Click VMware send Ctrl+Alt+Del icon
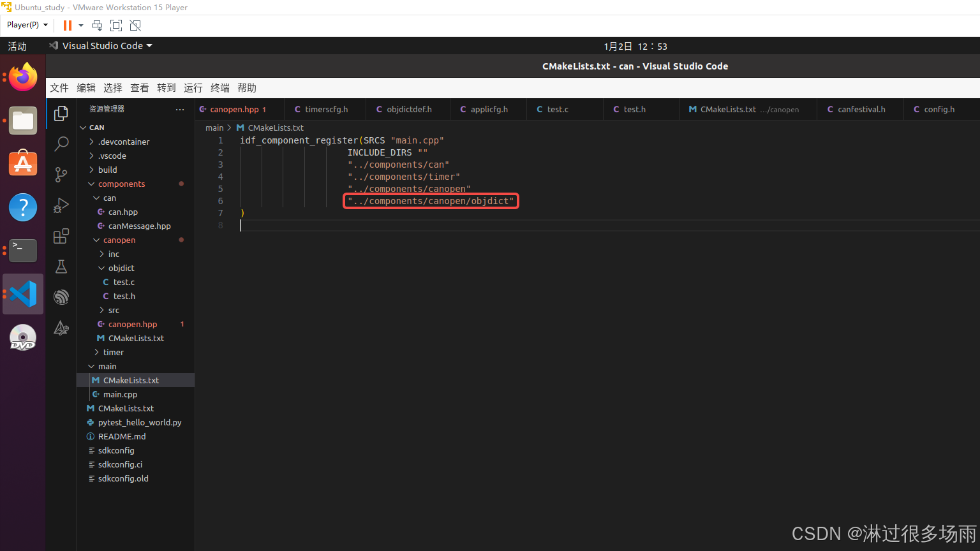The height and width of the screenshot is (551, 980). [97, 26]
